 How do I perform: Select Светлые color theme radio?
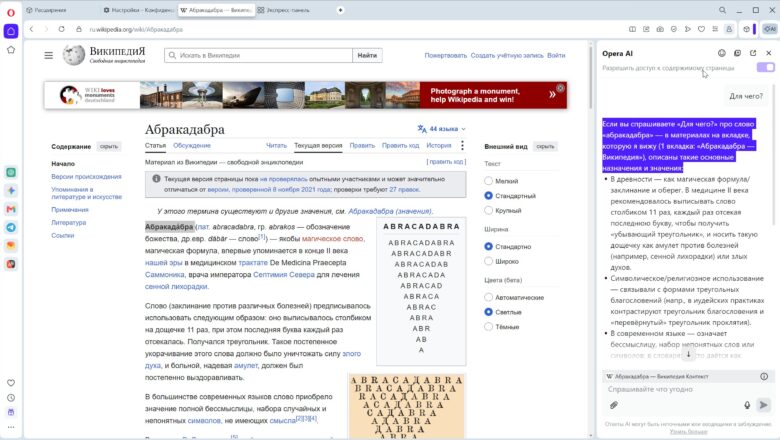[x=488, y=312]
